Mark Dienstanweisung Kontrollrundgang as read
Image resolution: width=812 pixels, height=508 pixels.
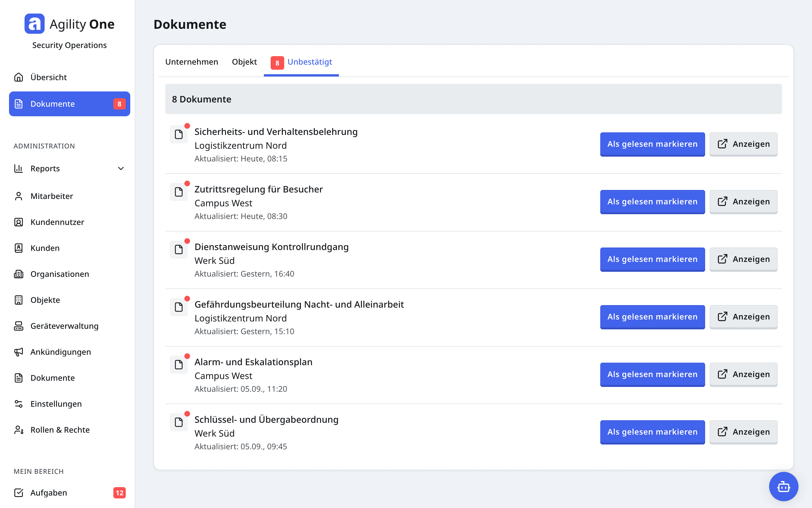pyautogui.click(x=652, y=259)
